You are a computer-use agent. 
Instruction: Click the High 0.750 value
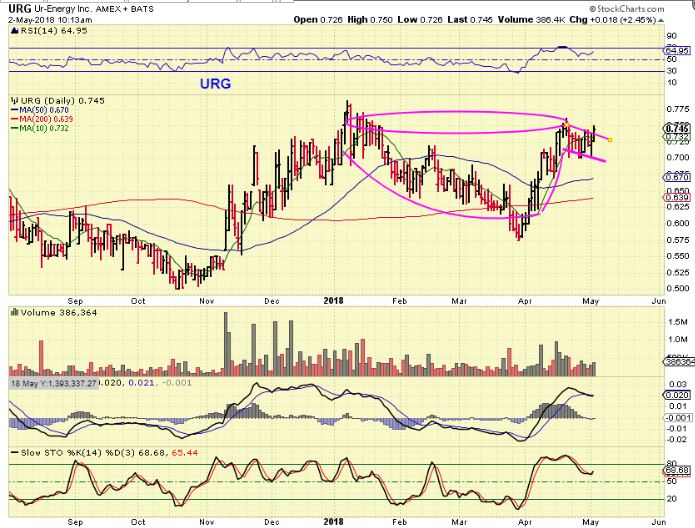pos(370,20)
